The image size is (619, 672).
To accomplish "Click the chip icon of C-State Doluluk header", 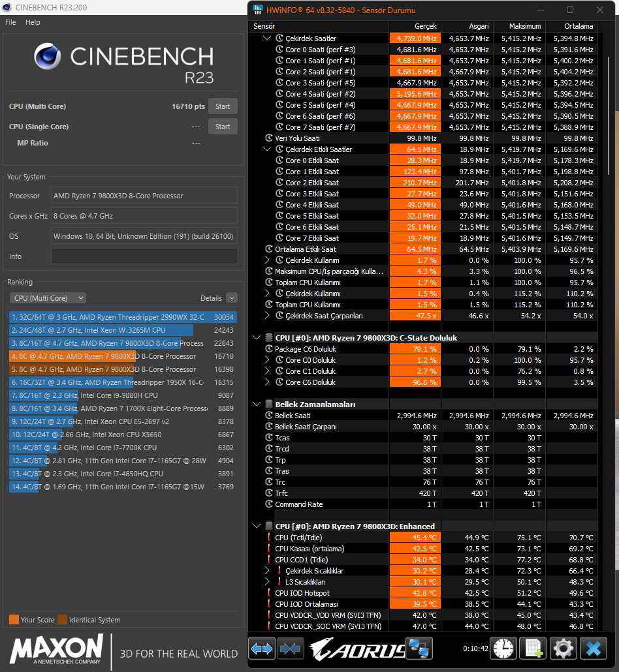I will [x=269, y=338].
